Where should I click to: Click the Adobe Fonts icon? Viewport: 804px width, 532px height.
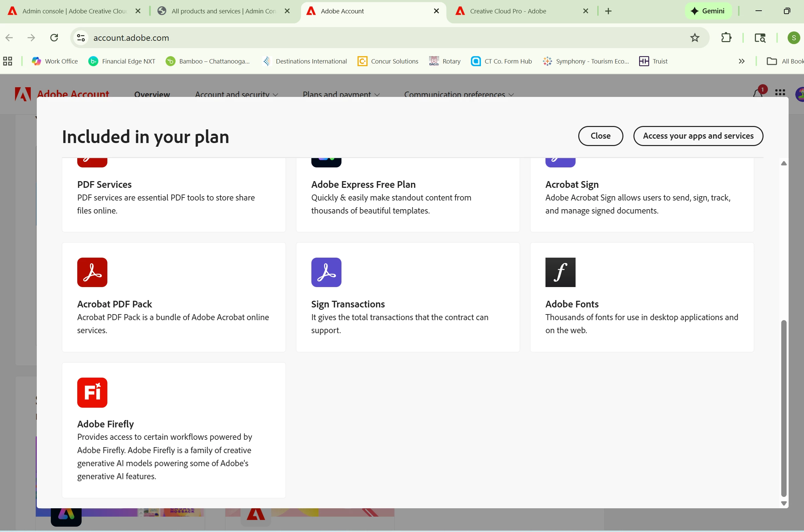tap(560, 272)
